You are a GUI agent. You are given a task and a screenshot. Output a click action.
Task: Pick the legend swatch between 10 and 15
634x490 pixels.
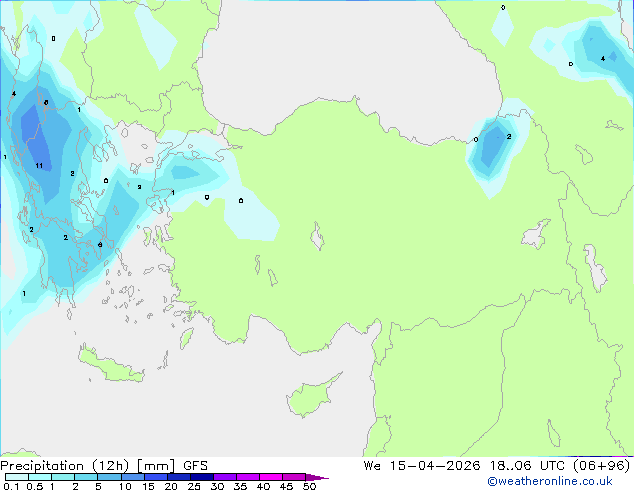pyautogui.click(x=132, y=477)
